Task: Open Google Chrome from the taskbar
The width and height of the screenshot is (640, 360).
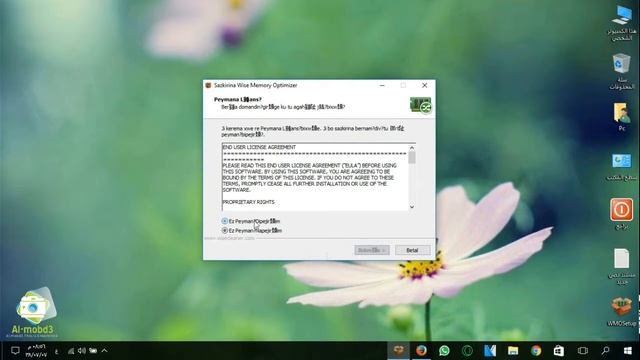Action: (536, 351)
